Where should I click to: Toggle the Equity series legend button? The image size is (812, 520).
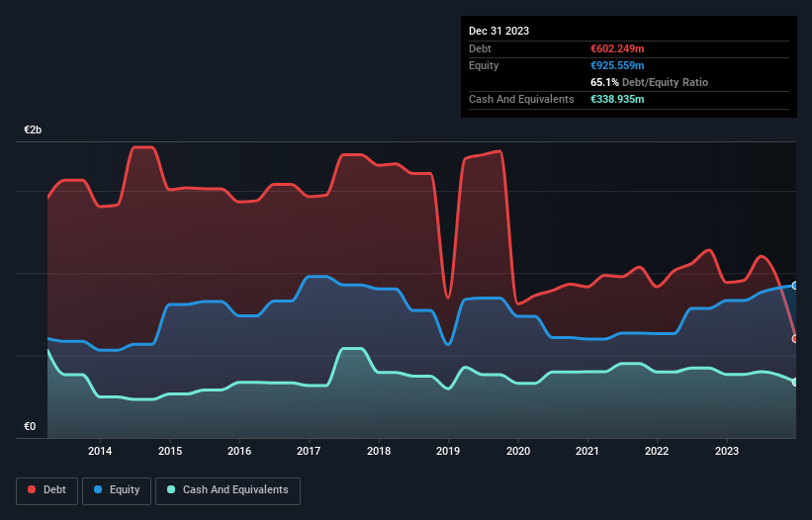coord(117,490)
